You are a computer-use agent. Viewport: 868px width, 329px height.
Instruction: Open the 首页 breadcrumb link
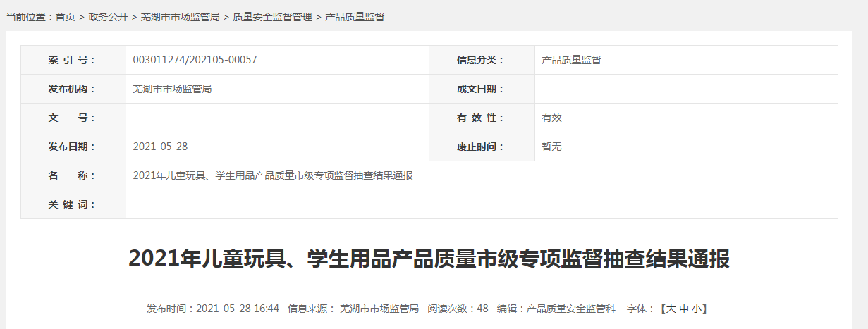click(x=65, y=17)
